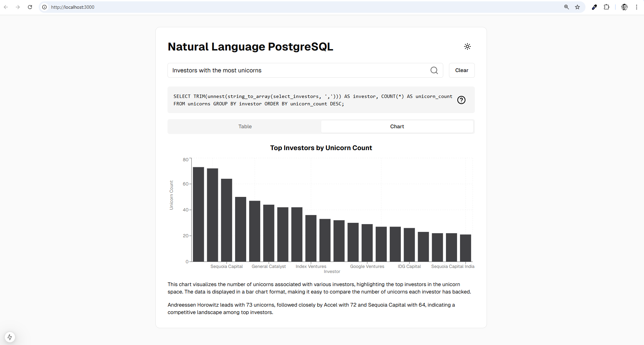644x345 pixels.
Task: Click the Clear button
Action: click(x=462, y=70)
